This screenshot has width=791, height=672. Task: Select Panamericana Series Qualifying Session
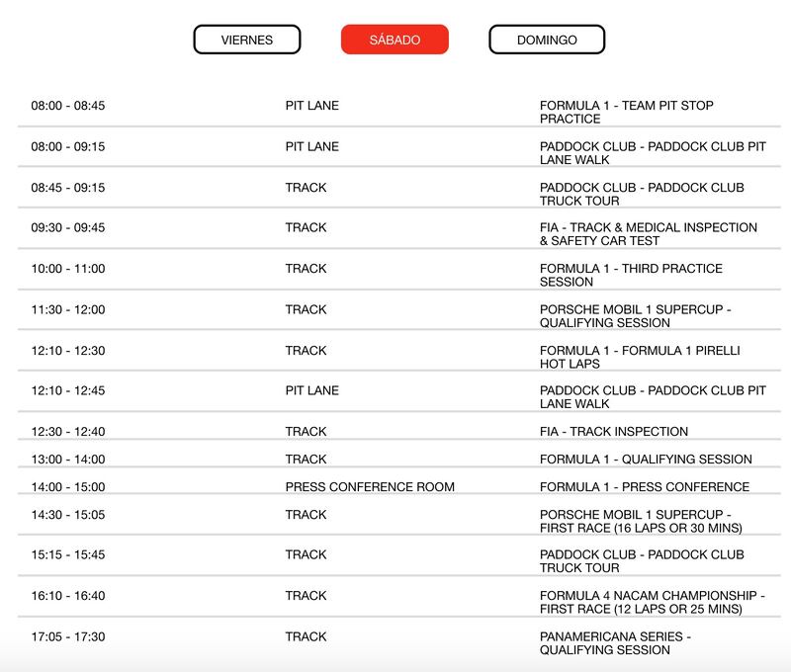coord(615,643)
